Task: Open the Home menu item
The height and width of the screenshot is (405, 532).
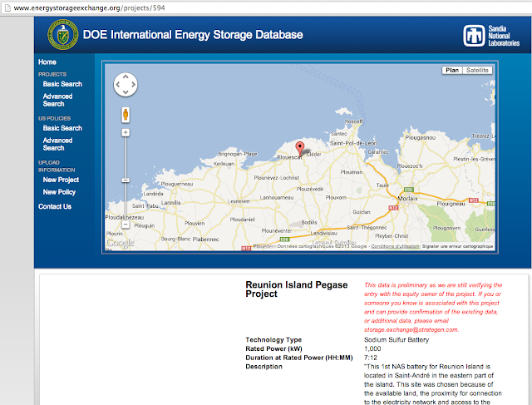Action: pos(47,62)
